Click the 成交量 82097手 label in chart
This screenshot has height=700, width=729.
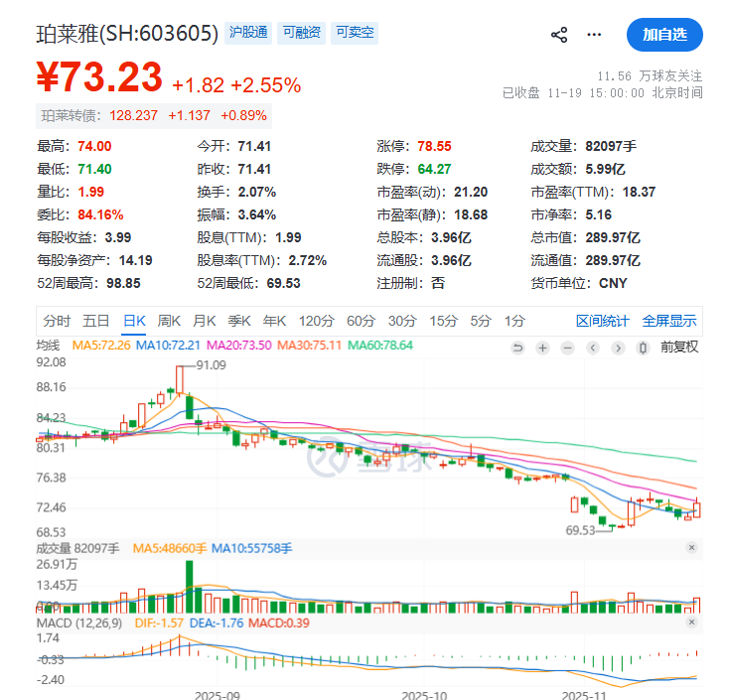pos(77,548)
